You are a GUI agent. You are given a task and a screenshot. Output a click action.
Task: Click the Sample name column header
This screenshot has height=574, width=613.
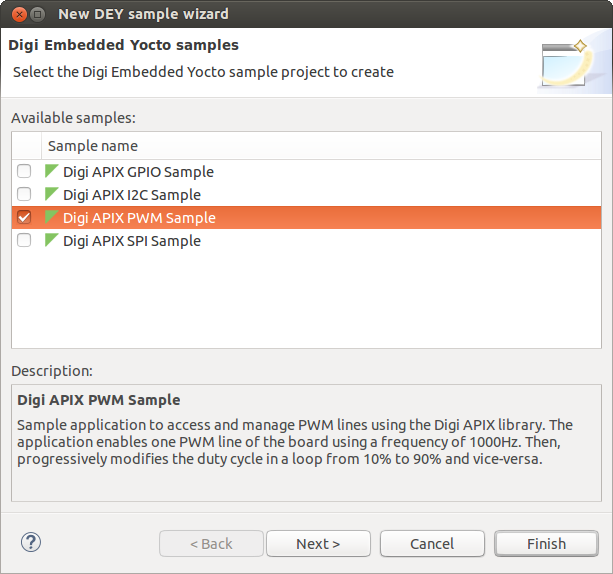click(321, 146)
